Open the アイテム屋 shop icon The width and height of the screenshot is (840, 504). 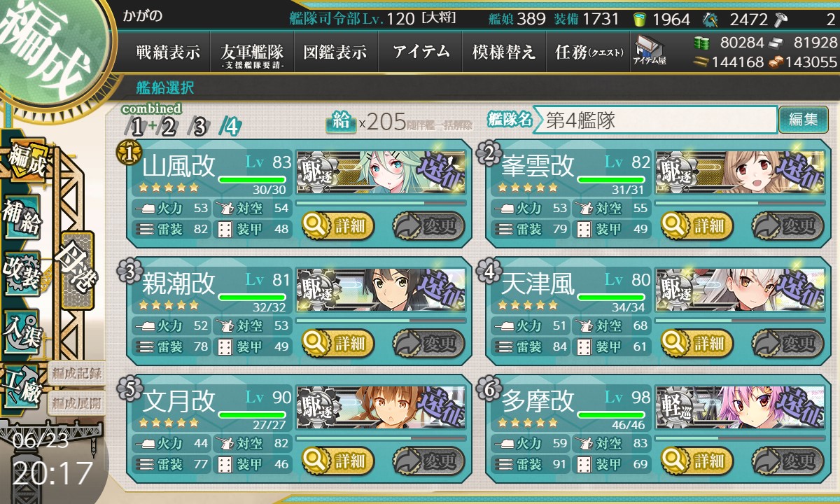[649, 50]
